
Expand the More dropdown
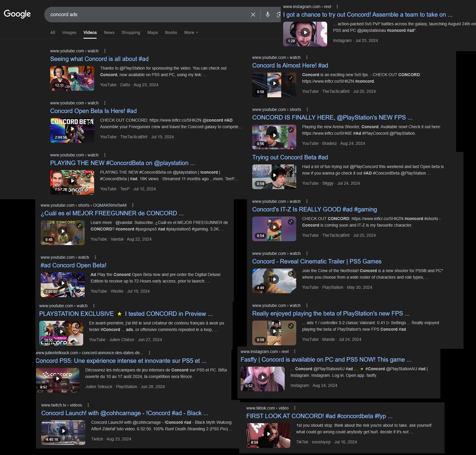191,32
